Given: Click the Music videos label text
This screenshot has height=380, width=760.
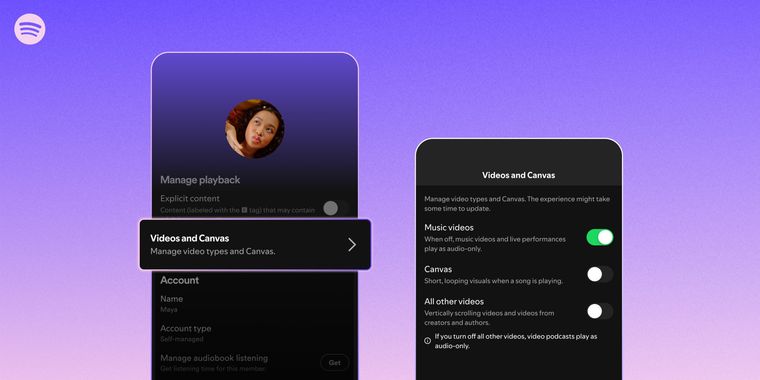Looking at the screenshot, I should (449, 227).
